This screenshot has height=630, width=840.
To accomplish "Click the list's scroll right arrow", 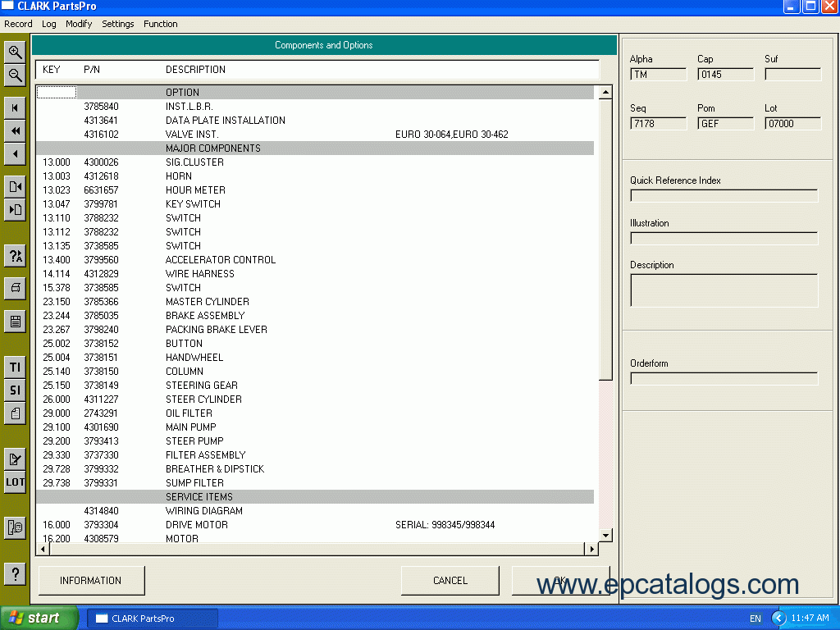I will pos(591,549).
